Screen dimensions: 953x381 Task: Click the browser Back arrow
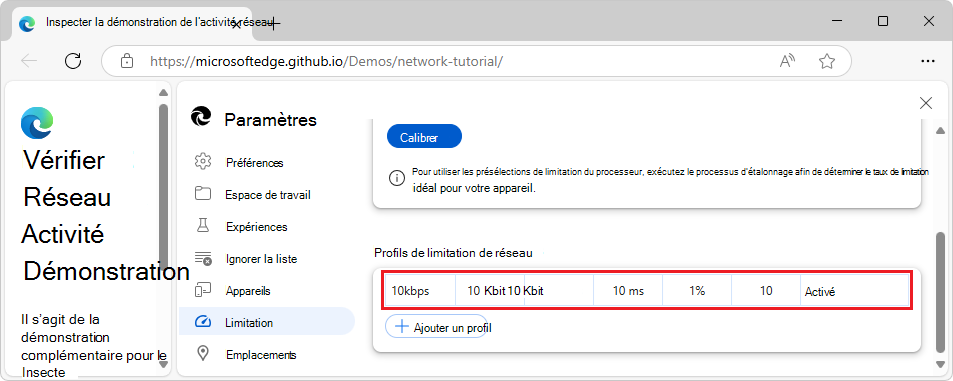[29, 61]
